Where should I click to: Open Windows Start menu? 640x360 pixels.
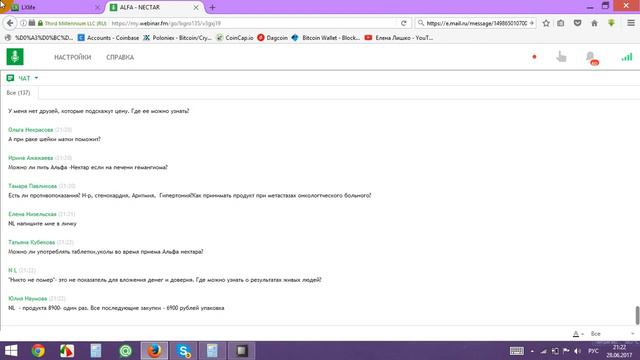(x=11, y=351)
